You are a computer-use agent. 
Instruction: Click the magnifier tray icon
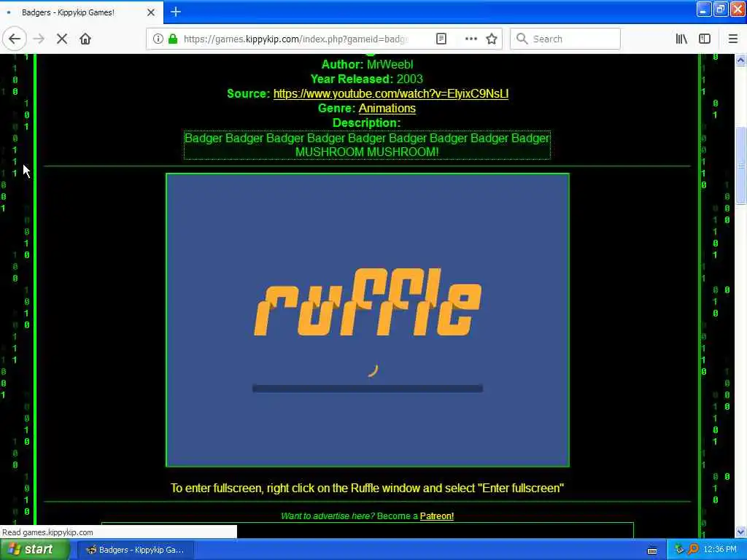[x=693, y=550]
